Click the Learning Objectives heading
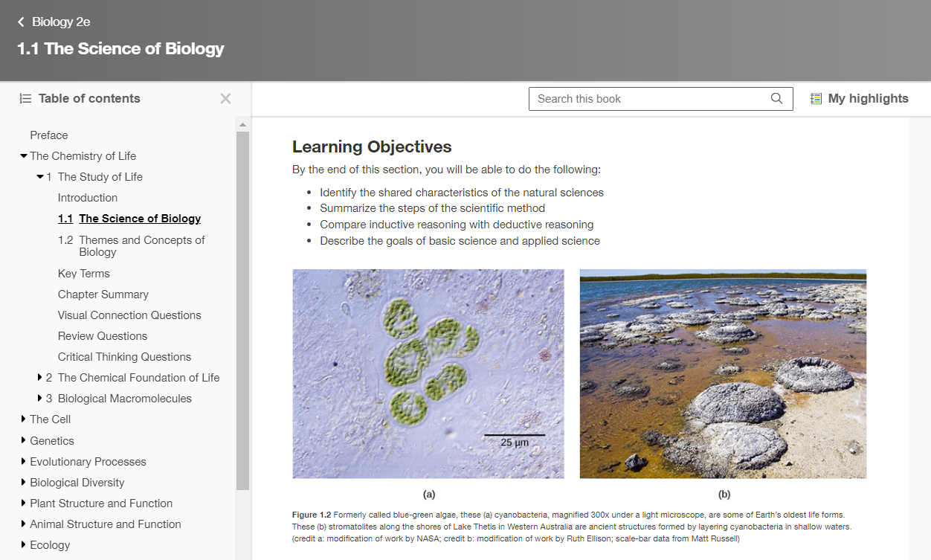 372,147
